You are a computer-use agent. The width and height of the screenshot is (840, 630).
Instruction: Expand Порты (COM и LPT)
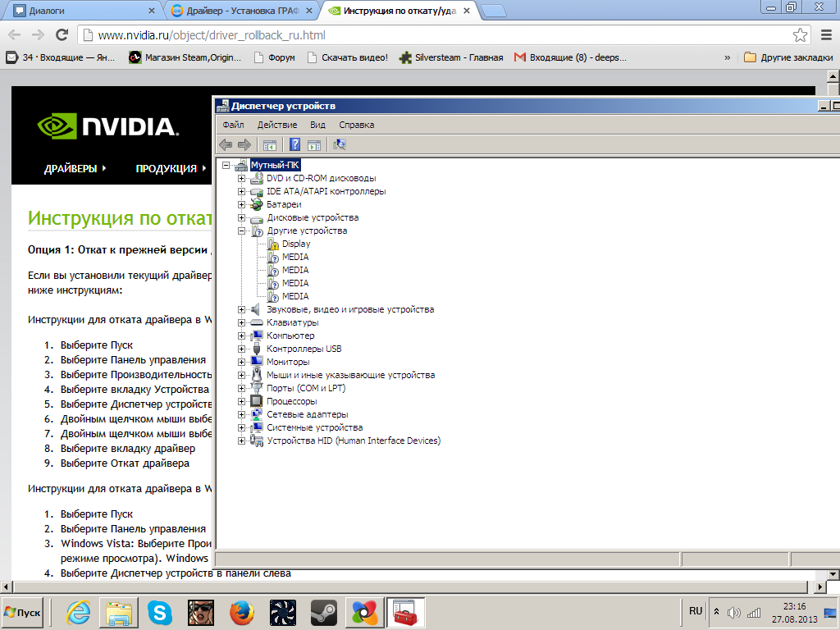pos(242,388)
